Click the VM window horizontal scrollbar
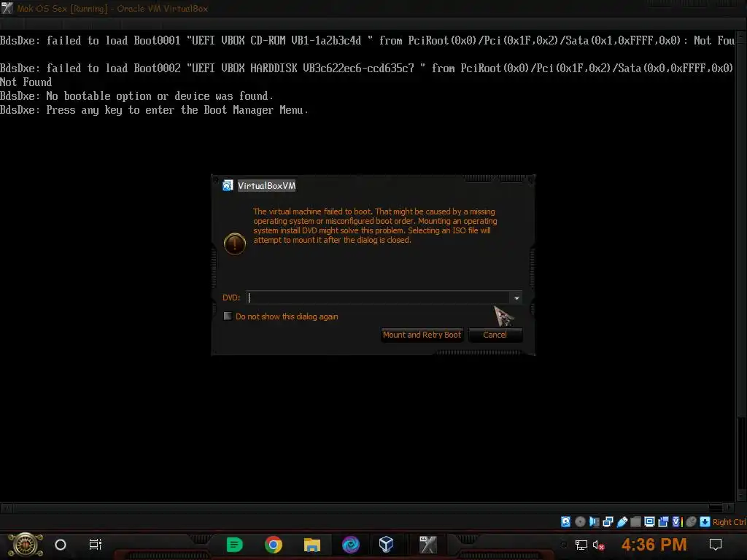Image resolution: width=747 pixels, height=560 pixels. [368, 507]
